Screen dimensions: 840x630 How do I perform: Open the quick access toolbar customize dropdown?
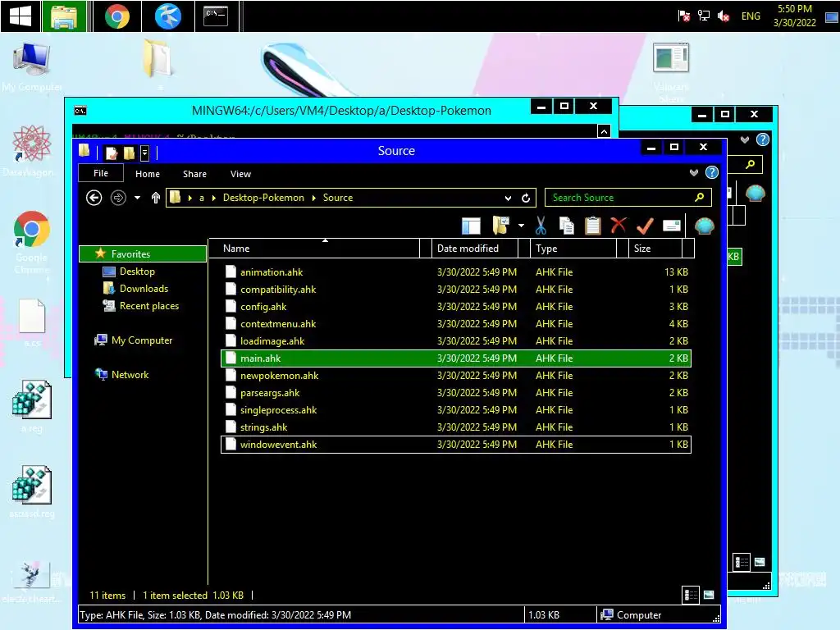point(144,153)
